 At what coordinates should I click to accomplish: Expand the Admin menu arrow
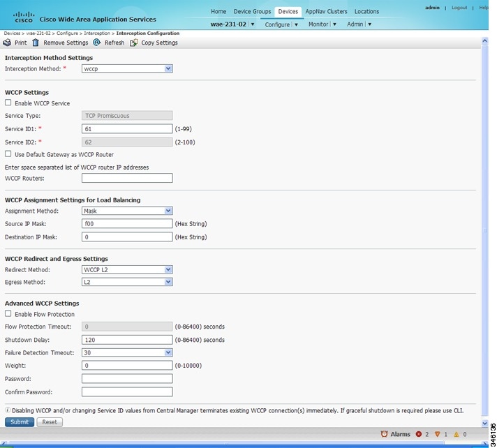click(369, 24)
